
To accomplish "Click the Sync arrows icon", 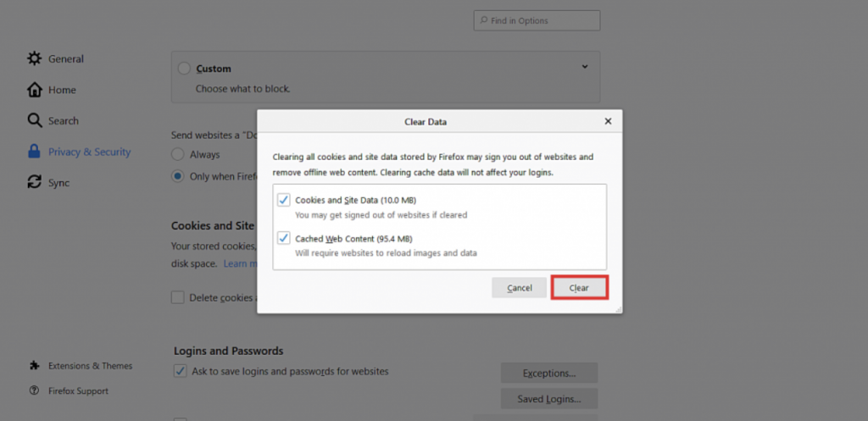I will 34,182.
